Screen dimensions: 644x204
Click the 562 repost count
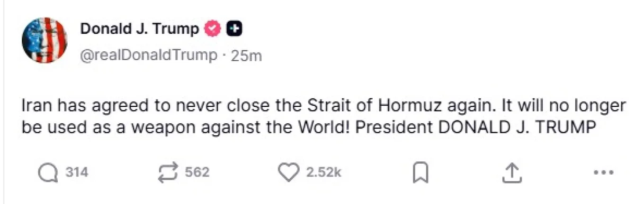click(197, 172)
